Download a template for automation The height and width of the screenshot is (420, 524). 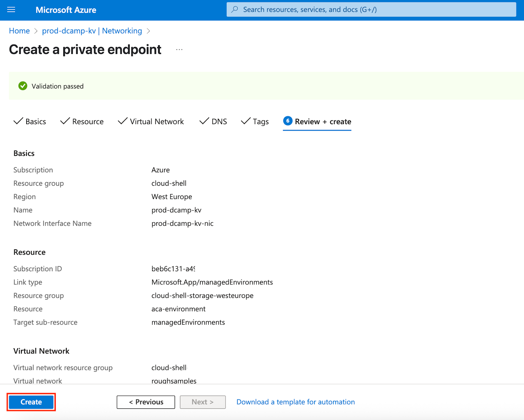tap(296, 402)
